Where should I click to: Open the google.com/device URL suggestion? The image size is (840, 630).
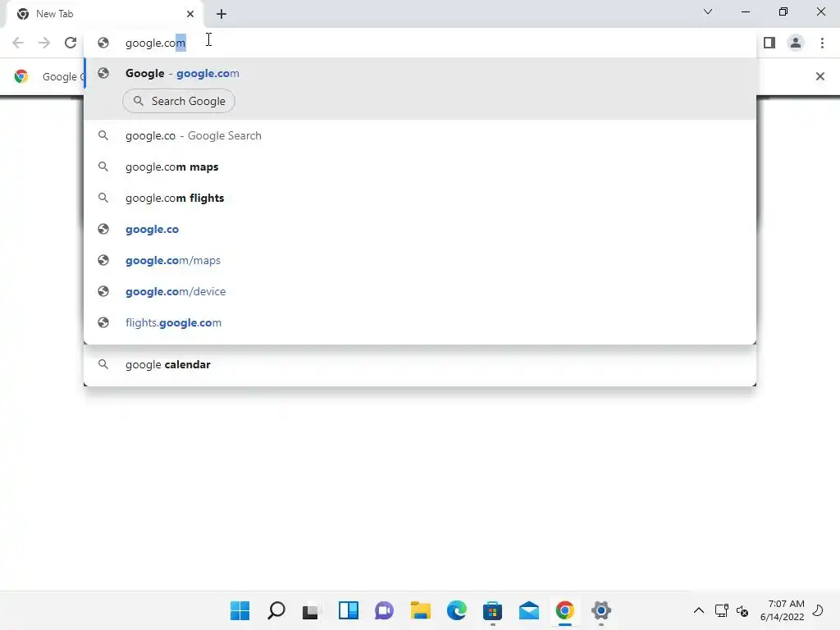(x=420, y=291)
